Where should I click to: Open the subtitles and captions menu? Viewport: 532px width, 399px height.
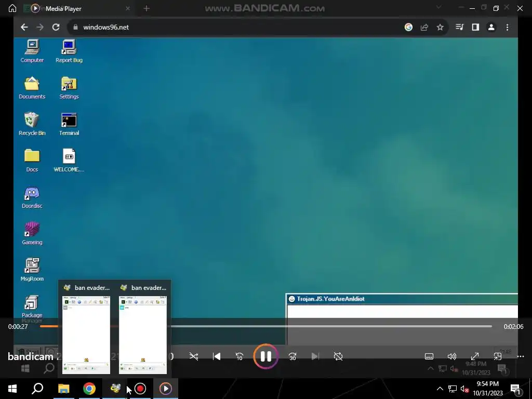coord(429,356)
